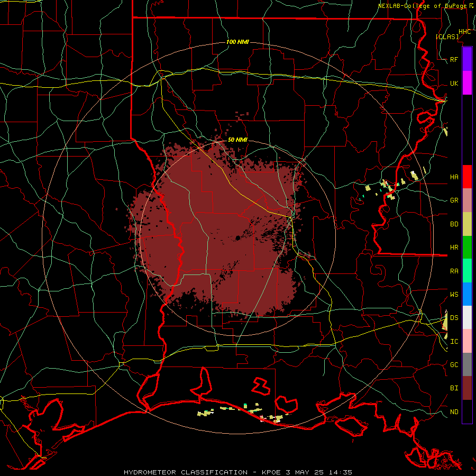Select the GC gray legend swatch
Viewport: 476px width, 476px height.
coord(467,364)
